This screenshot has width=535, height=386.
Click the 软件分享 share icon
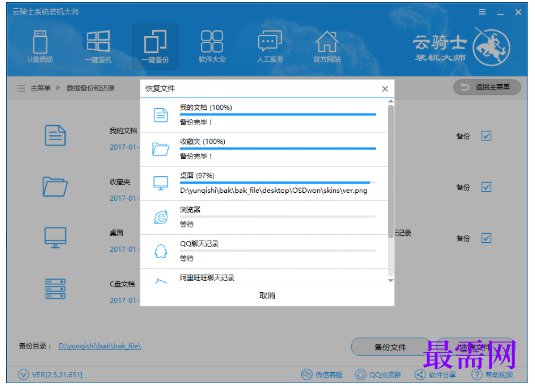click(x=420, y=375)
